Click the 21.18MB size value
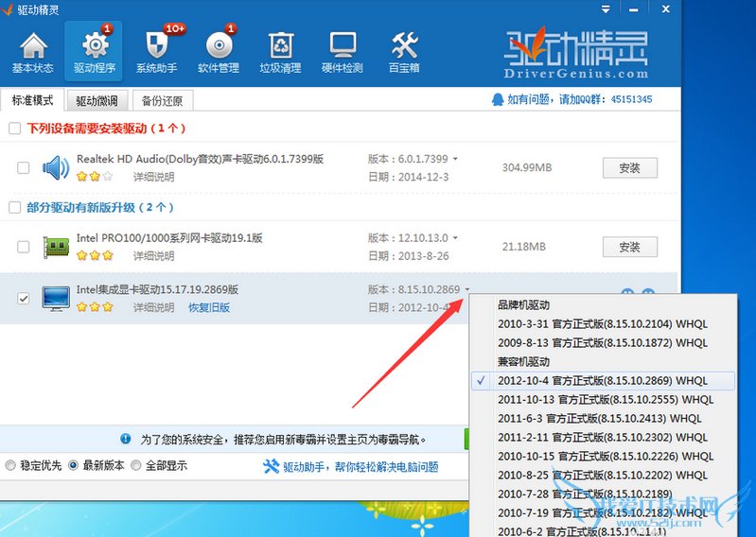756x537 pixels. coord(523,247)
